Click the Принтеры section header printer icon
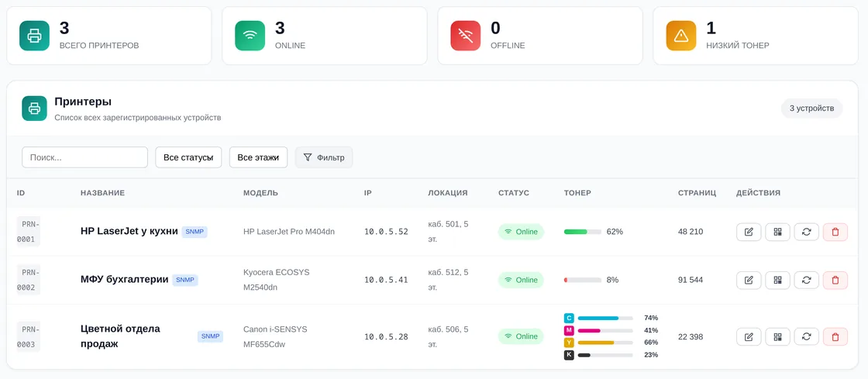Image resolution: width=868 pixels, height=379 pixels. pos(34,108)
